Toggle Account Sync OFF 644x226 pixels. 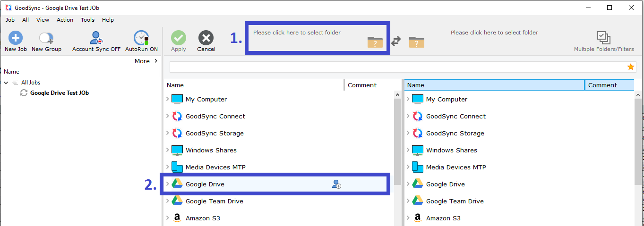coord(96,38)
